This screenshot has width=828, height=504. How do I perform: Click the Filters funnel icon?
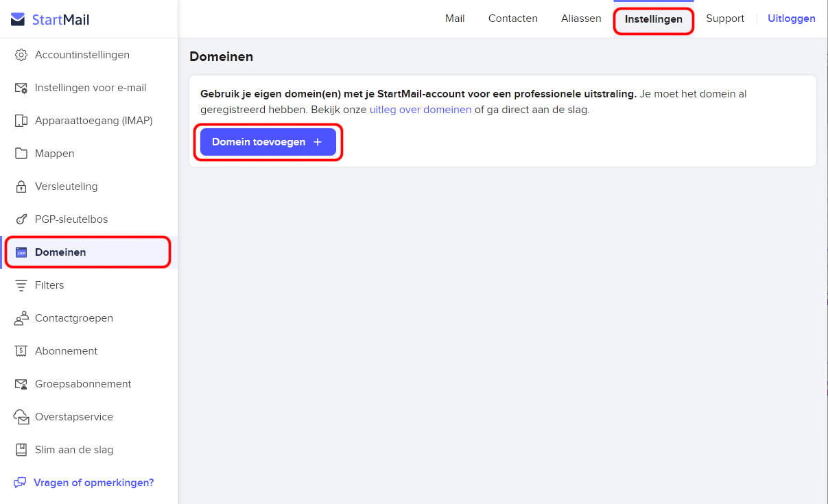tap(21, 285)
